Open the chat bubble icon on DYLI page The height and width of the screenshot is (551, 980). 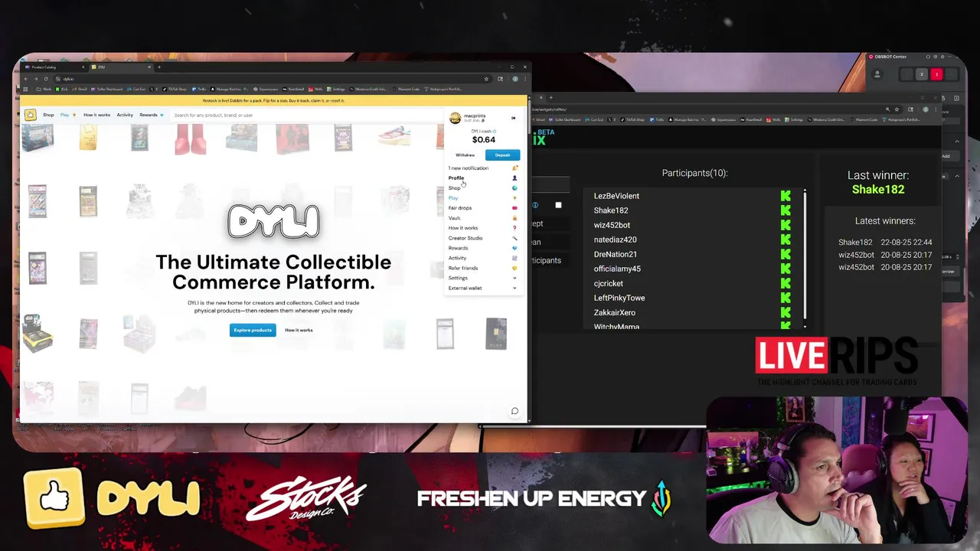[x=514, y=411]
